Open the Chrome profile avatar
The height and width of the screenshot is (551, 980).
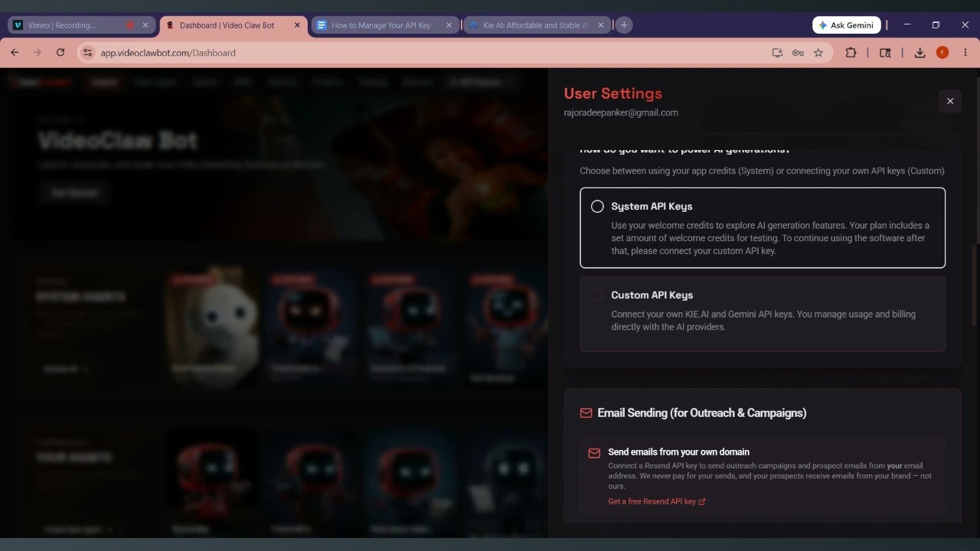click(942, 53)
